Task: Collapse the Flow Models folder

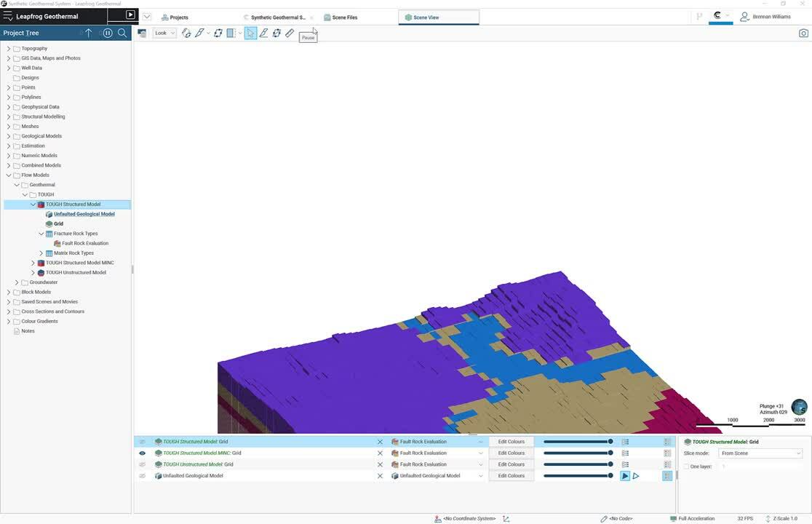Action: (x=8, y=175)
